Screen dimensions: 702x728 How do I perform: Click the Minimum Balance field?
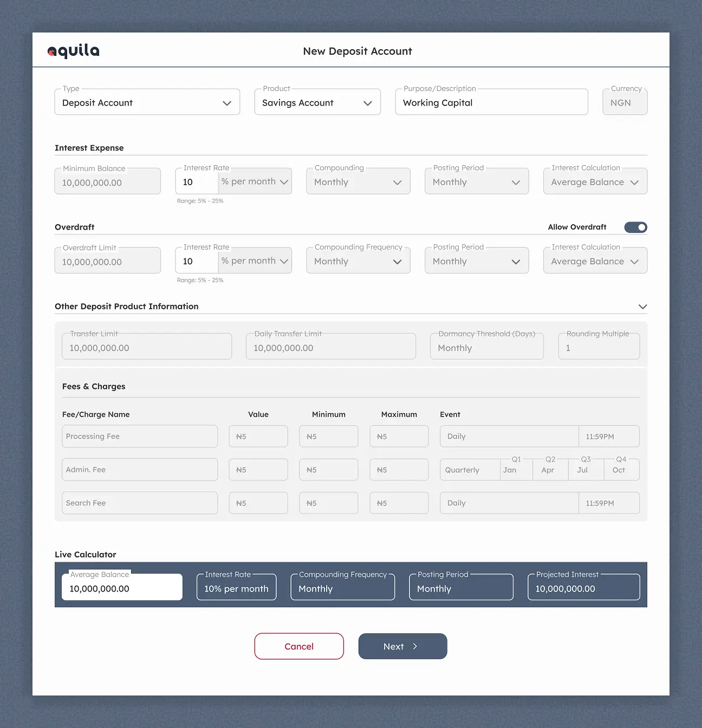click(108, 181)
